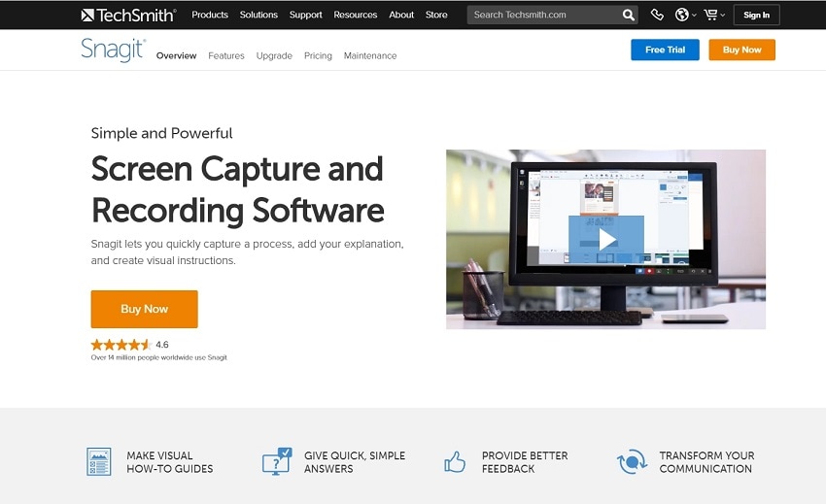This screenshot has height=504, width=826.
Task: Start the Free Trial
Action: tap(666, 50)
